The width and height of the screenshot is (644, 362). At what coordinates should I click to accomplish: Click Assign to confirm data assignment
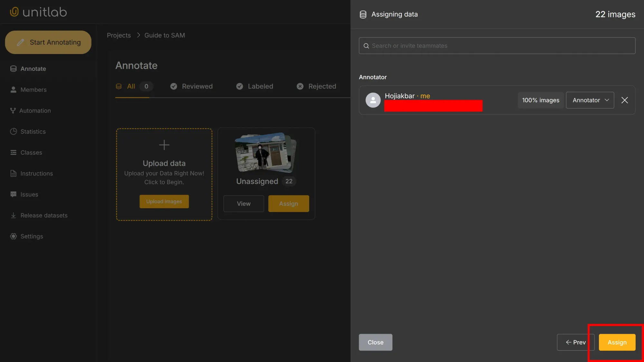pyautogui.click(x=617, y=342)
